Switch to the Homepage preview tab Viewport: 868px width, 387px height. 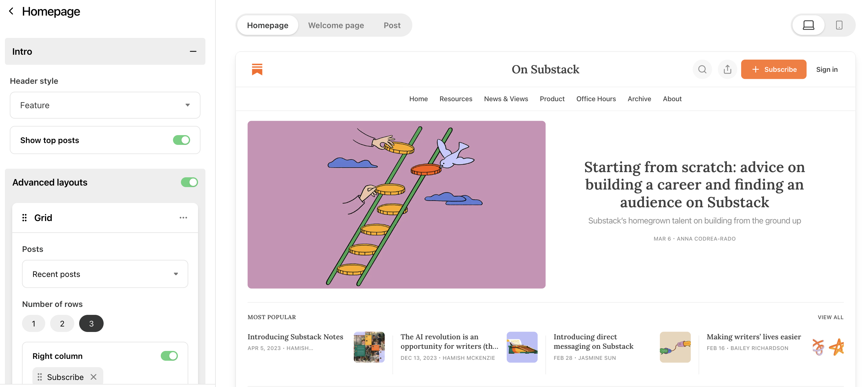pos(267,25)
